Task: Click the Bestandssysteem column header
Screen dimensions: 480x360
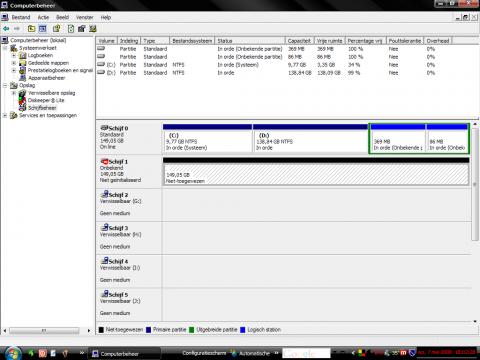Action: point(192,41)
